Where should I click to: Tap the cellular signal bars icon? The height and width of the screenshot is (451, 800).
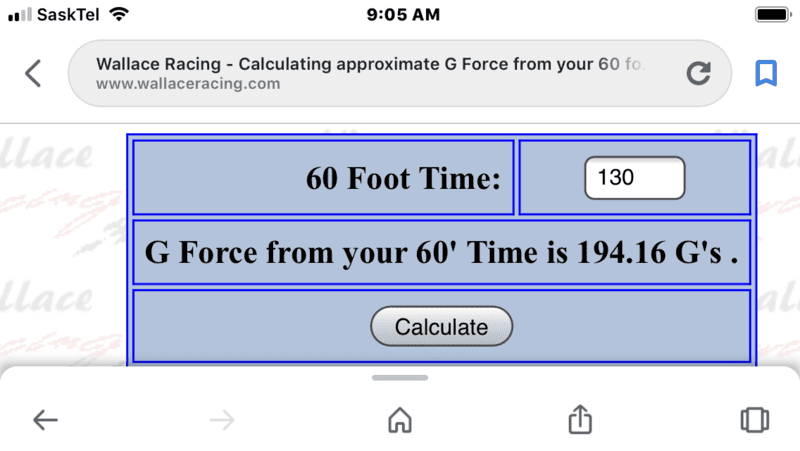(x=20, y=15)
